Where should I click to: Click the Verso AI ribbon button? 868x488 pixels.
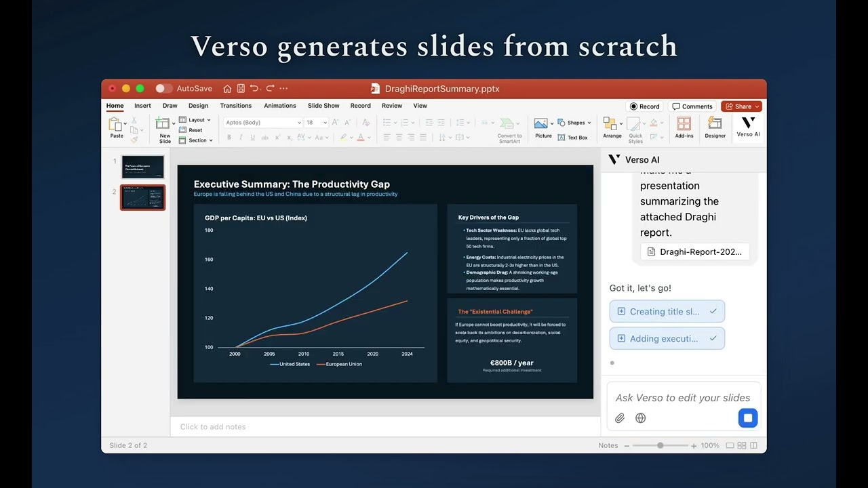[x=748, y=127]
